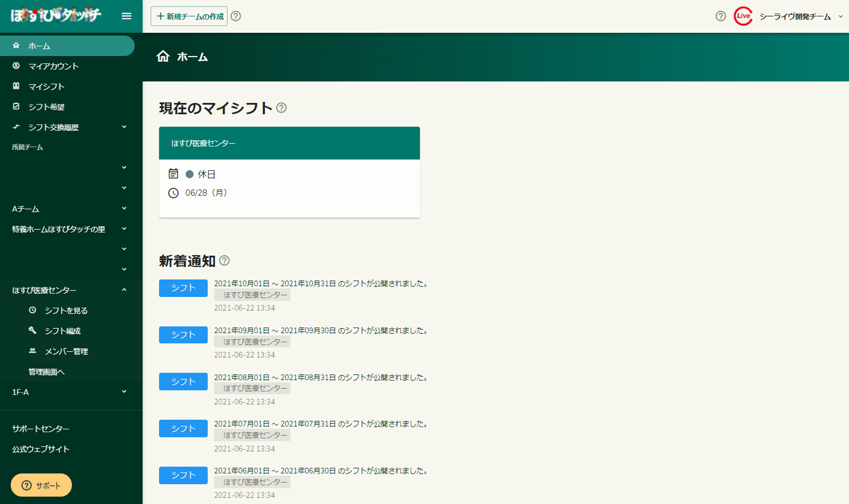Click the マイアカウント person icon
Viewport: 849px width, 504px height.
point(16,66)
